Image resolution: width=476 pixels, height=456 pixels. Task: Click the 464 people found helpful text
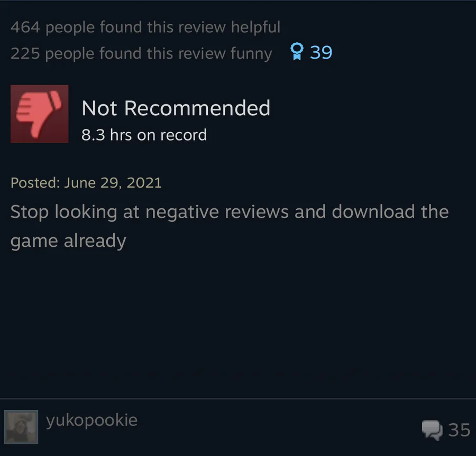145,27
